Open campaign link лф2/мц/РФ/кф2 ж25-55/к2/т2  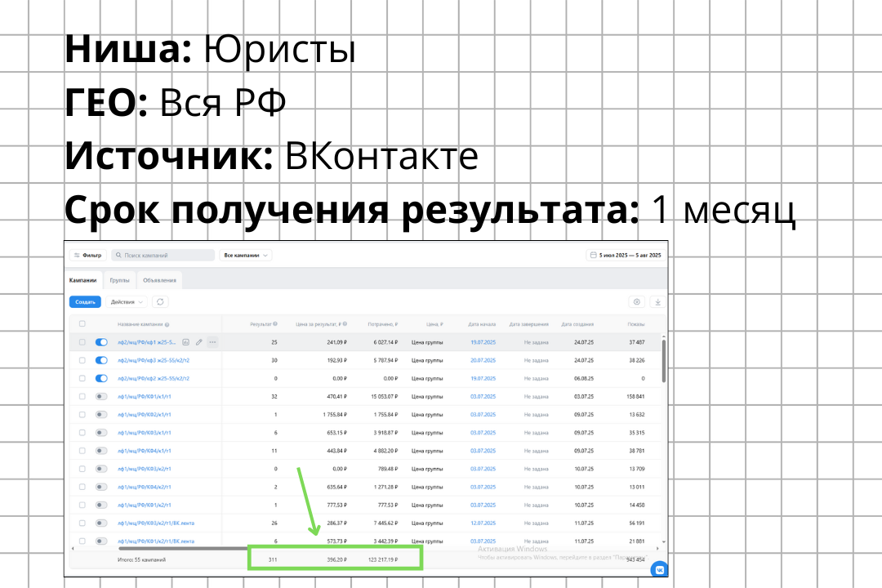154,378
